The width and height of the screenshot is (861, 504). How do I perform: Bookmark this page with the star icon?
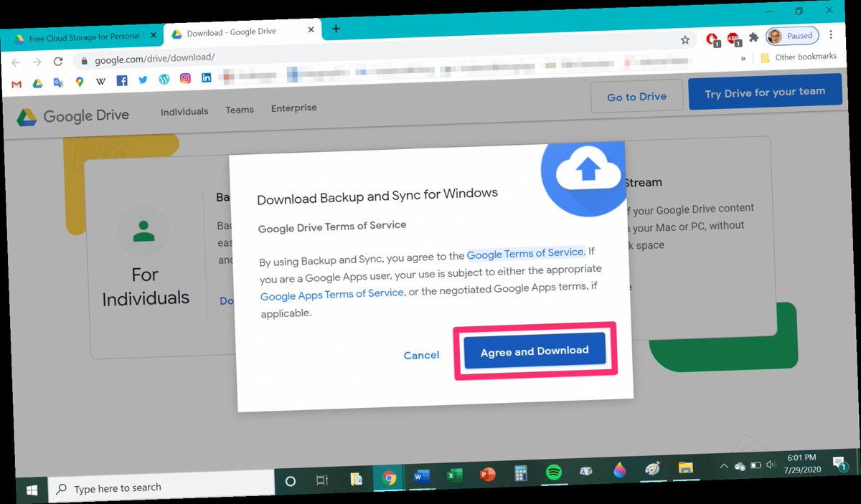click(685, 40)
